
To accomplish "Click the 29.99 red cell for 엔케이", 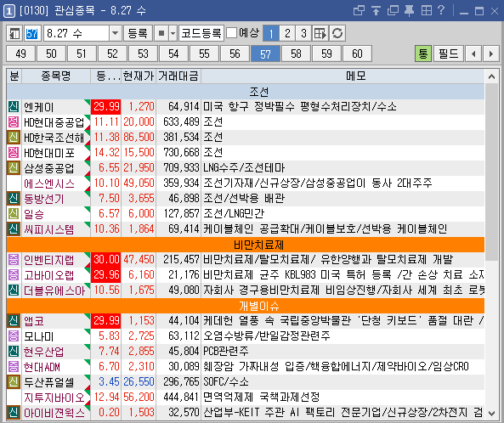I will pyautogui.click(x=106, y=106).
